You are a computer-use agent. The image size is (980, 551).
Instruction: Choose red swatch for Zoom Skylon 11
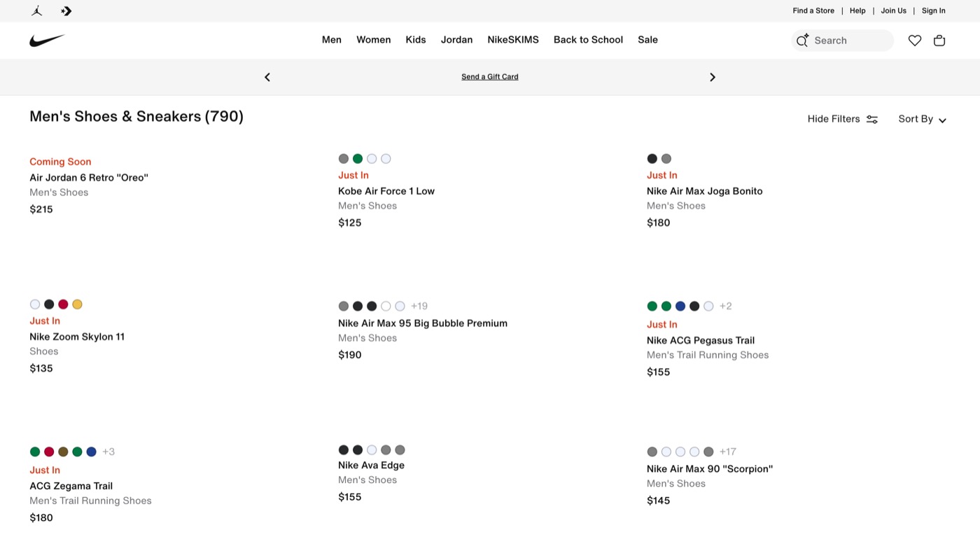click(x=63, y=305)
